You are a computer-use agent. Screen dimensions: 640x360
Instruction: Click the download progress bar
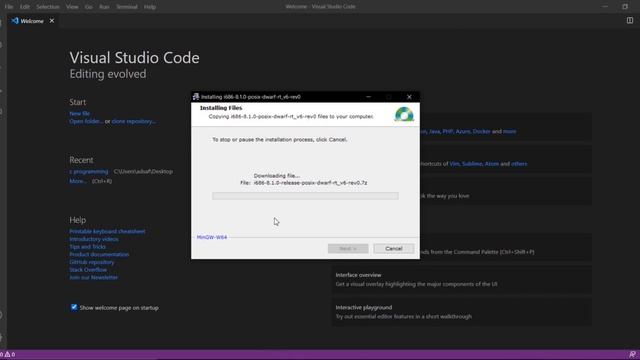(305, 196)
